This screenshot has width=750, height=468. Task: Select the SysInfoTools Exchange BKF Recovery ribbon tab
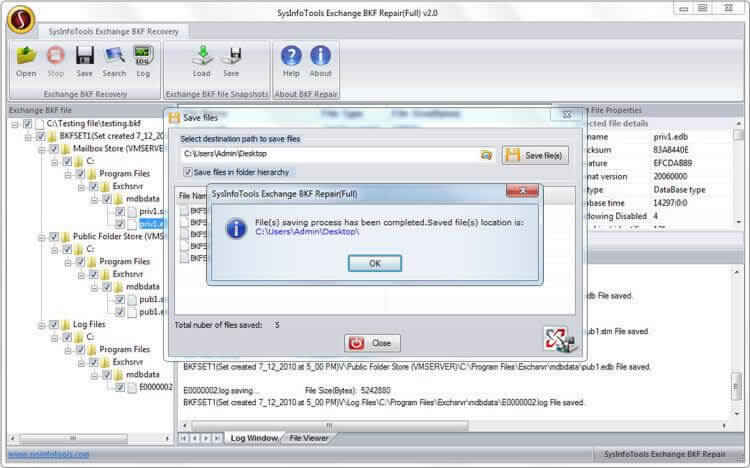point(113,32)
